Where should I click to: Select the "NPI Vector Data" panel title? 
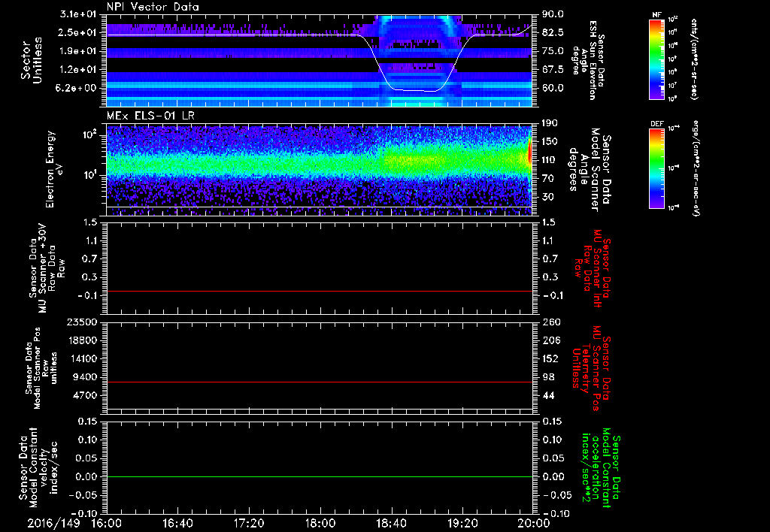click(153, 7)
